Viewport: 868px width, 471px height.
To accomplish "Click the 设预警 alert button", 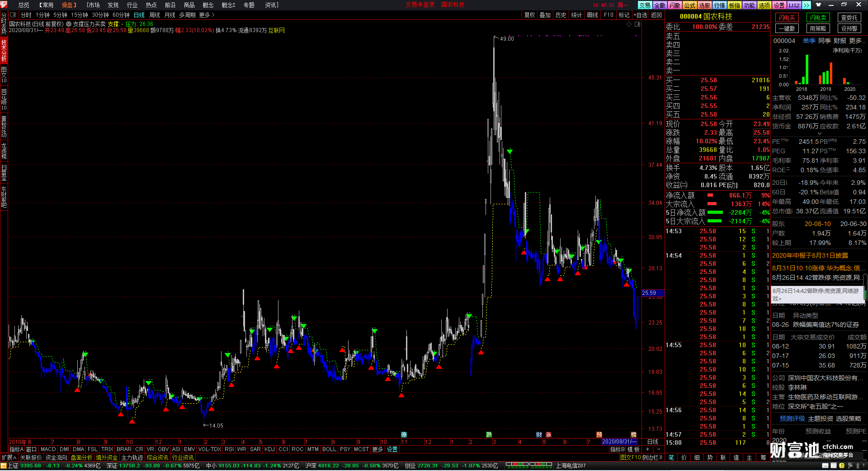I will pos(849,28).
